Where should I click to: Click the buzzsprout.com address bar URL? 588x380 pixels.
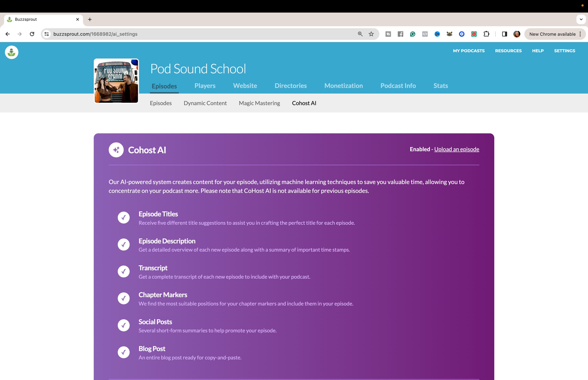pos(95,34)
